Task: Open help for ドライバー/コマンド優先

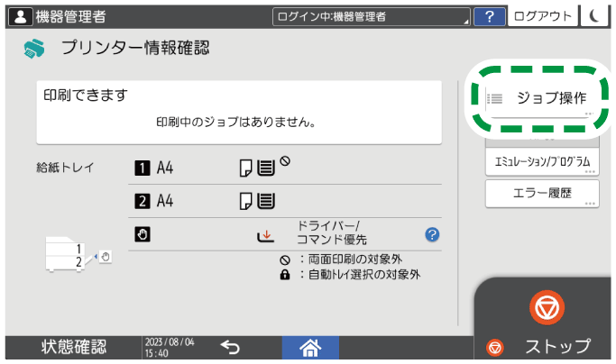Action: 432,235
